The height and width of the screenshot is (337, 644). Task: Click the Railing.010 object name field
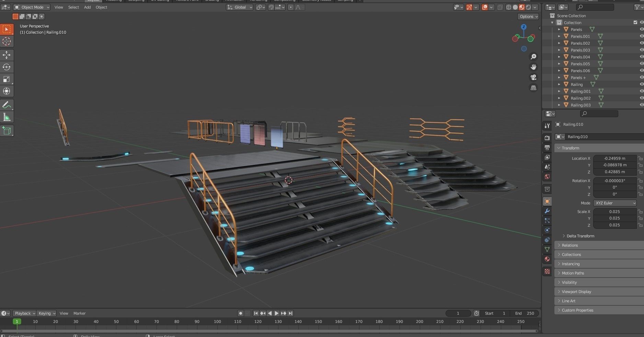pyautogui.click(x=604, y=137)
